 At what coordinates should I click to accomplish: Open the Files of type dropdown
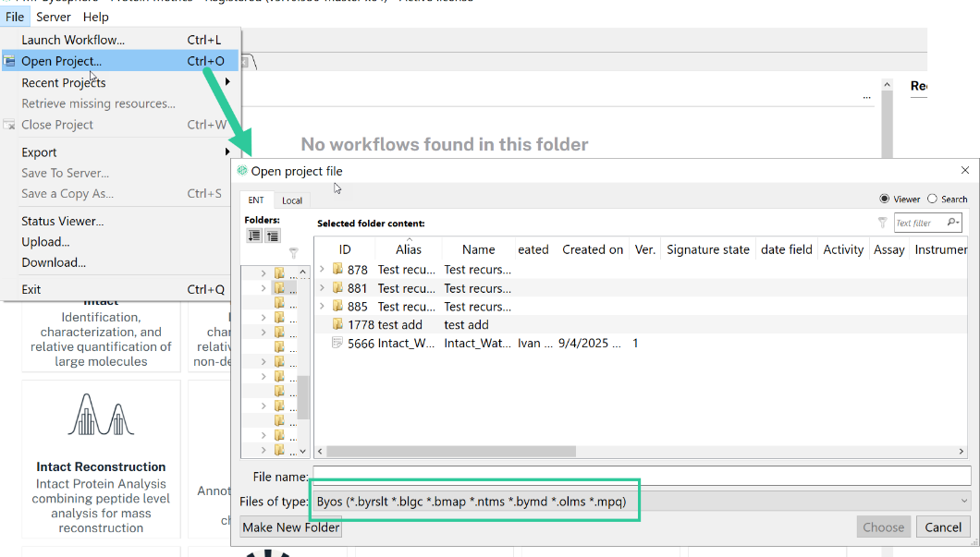click(642, 501)
